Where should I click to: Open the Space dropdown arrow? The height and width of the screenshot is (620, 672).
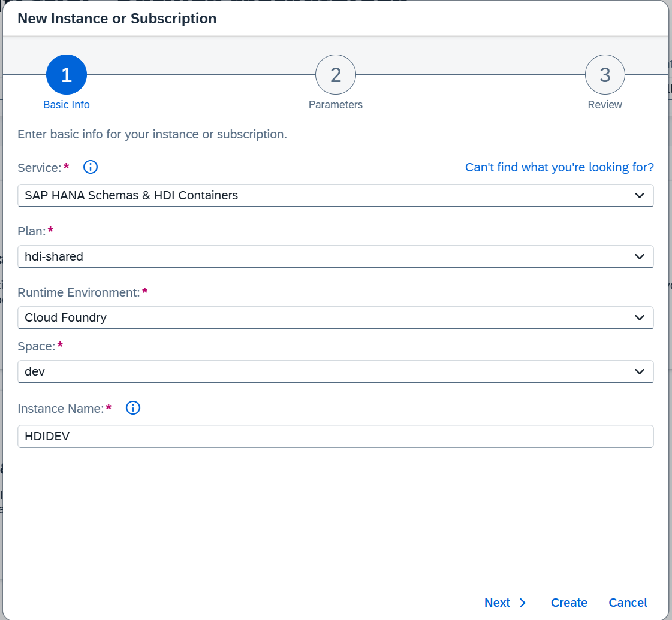pos(640,371)
